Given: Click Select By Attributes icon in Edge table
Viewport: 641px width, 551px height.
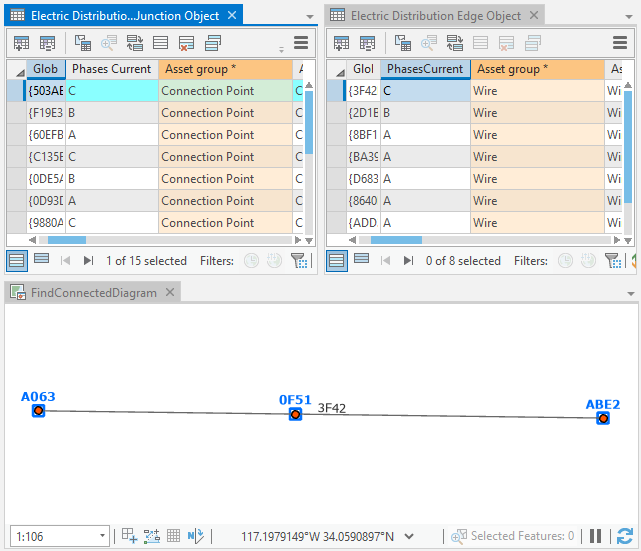Looking at the screenshot, I should (x=403, y=43).
